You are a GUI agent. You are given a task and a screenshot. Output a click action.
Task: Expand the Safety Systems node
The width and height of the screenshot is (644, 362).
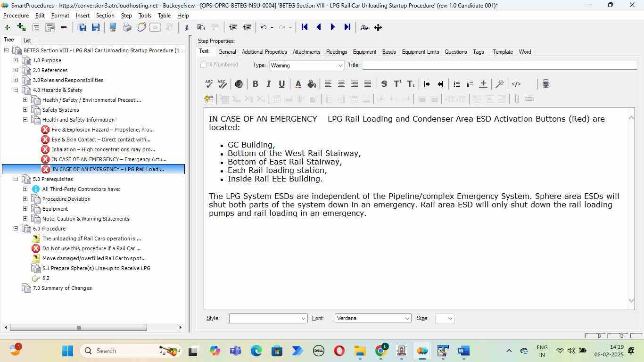(25, 110)
